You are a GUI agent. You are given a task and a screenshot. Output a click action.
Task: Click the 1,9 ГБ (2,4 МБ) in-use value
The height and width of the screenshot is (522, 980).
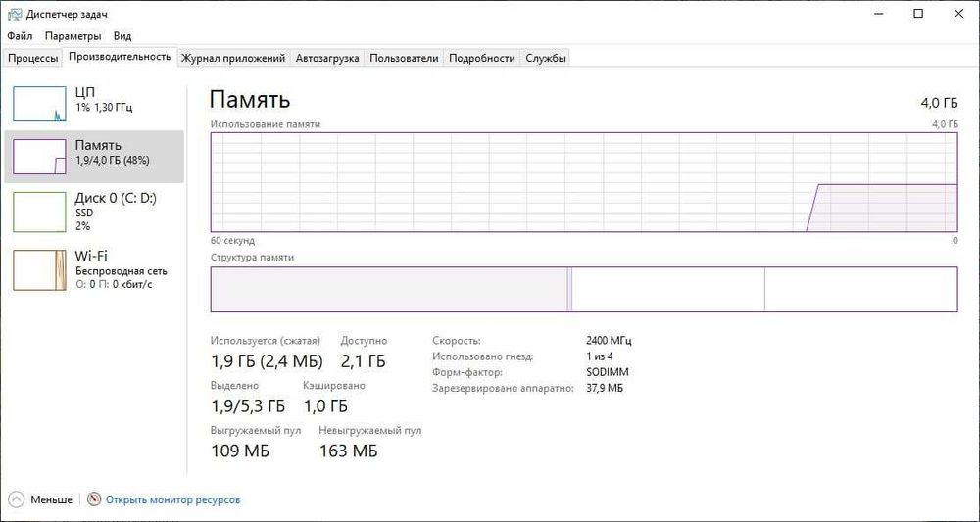(x=267, y=361)
